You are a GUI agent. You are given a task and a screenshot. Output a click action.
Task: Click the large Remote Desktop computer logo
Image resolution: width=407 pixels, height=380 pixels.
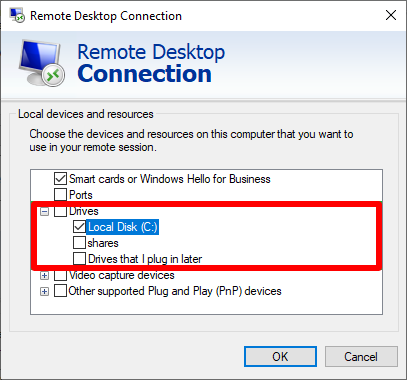[x=41, y=63]
